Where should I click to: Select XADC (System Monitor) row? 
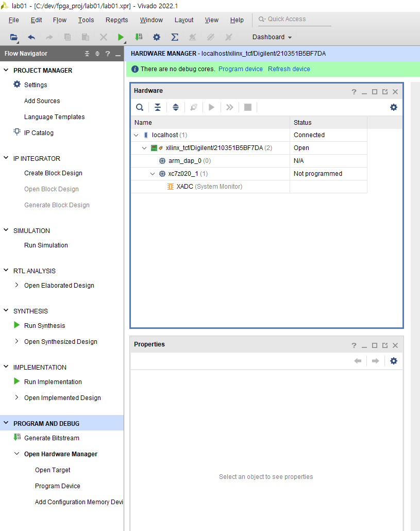click(x=249, y=187)
